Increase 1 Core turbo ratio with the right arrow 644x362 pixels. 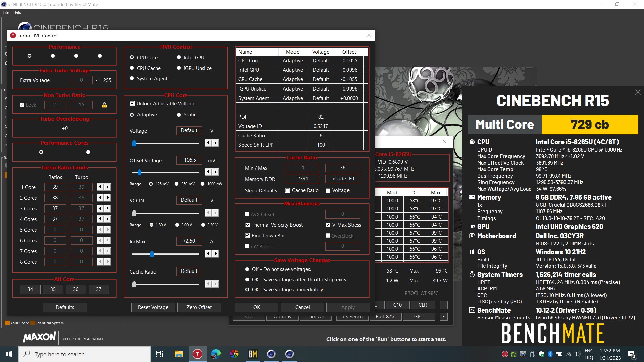107,187
